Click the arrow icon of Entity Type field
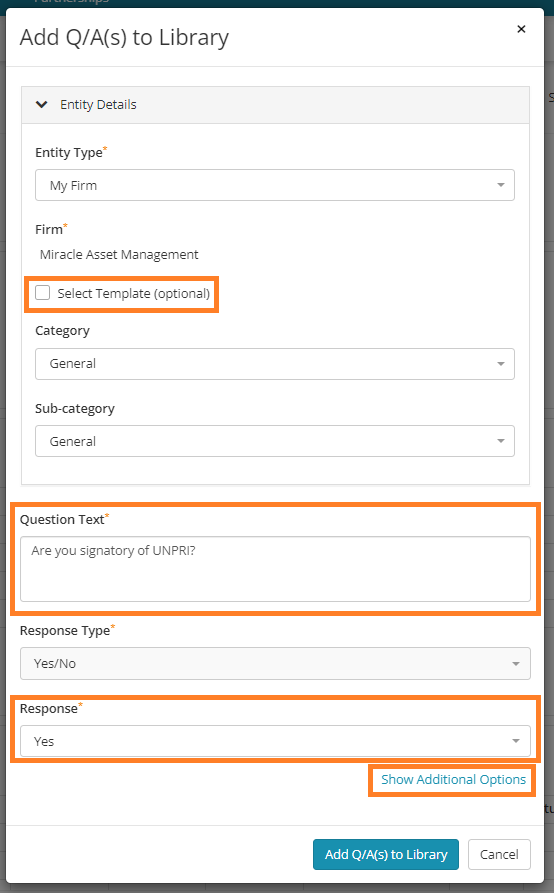The height and width of the screenshot is (893, 554). pyautogui.click(x=500, y=185)
